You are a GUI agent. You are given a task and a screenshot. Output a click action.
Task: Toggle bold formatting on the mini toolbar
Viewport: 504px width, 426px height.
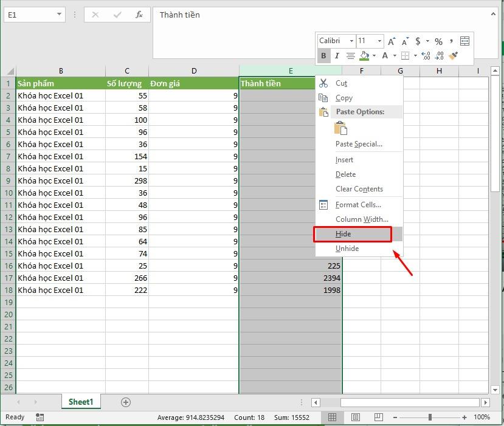[323, 55]
